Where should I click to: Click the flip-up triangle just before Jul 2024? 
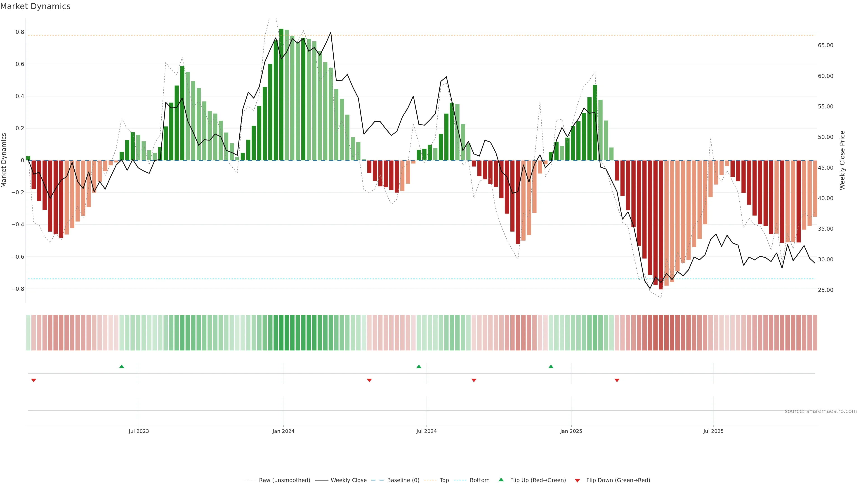click(419, 366)
